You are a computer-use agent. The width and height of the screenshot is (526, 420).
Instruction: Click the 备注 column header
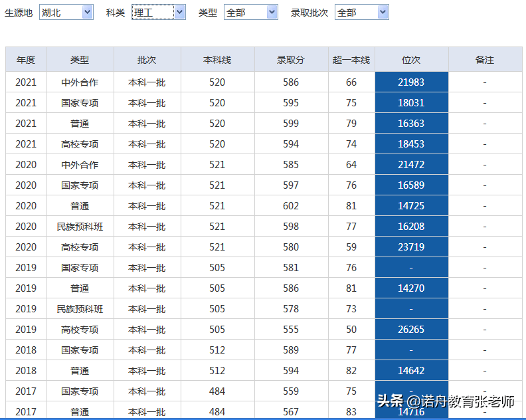pyautogui.click(x=485, y=60)
